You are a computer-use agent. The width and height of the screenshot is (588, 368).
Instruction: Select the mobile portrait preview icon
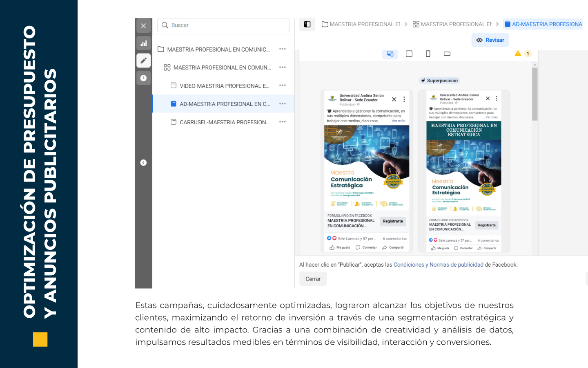428,54
